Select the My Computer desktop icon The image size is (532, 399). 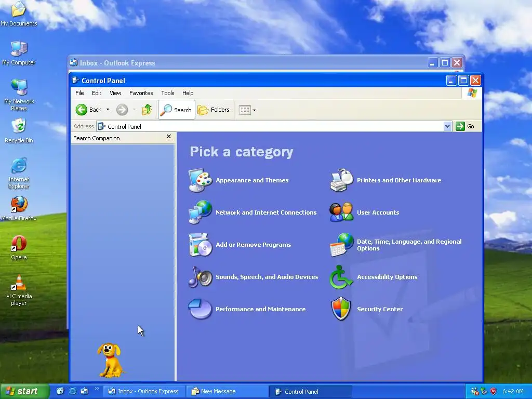(19, 54)
